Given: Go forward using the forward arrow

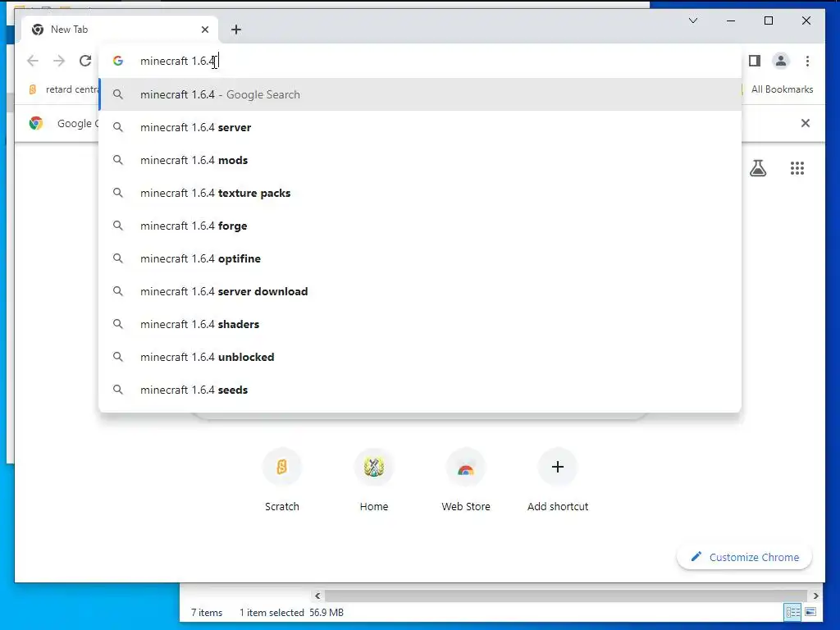Looking at the screenshot, I should 59,61.
